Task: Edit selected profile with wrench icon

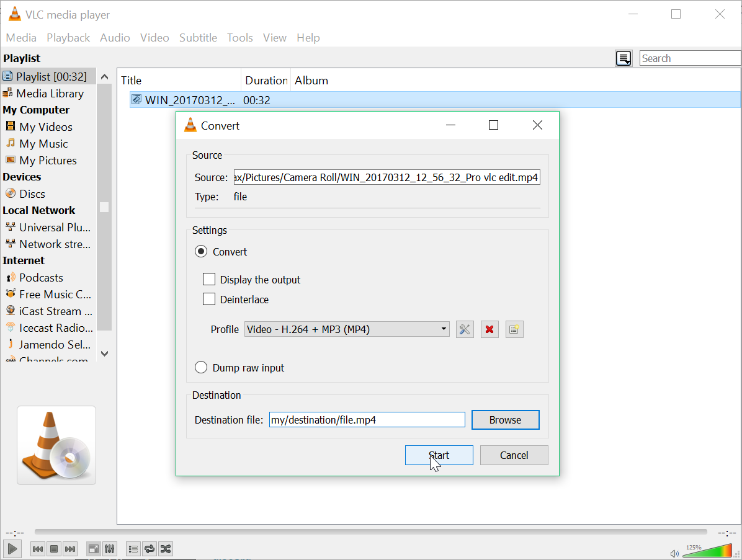Action: [465, 329]
